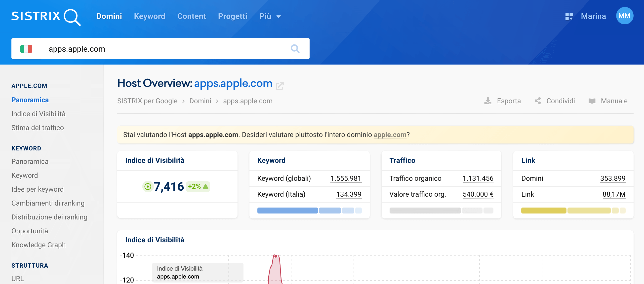Open Knowledge Graph in sidebar

39,245
